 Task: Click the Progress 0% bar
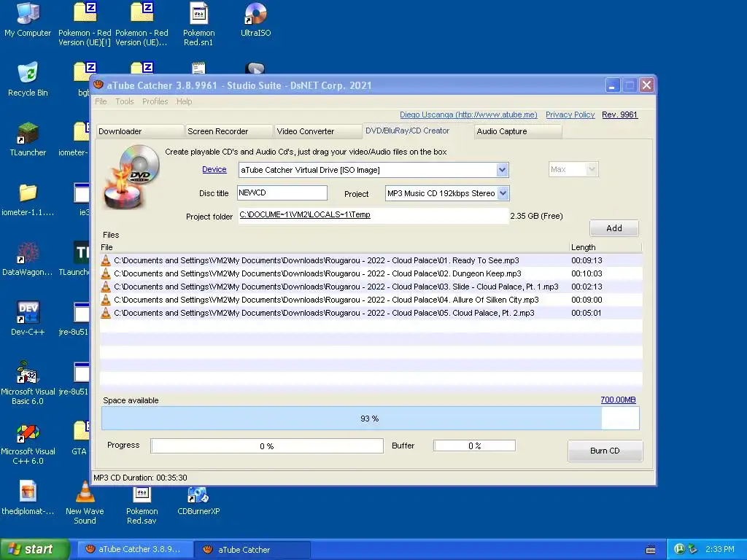click(267, 446)
